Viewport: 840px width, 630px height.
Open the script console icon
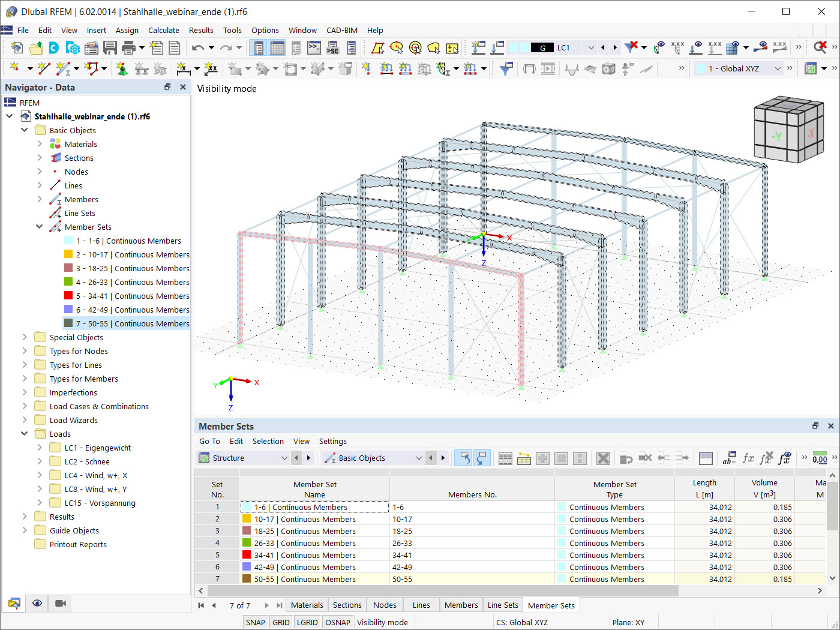click(314, 48)
